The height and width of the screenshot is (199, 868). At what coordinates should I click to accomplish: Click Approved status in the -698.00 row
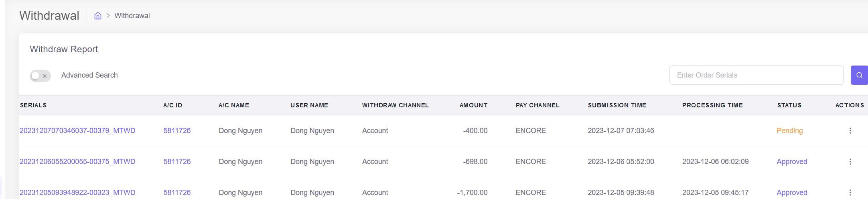(x=792, y=162)
